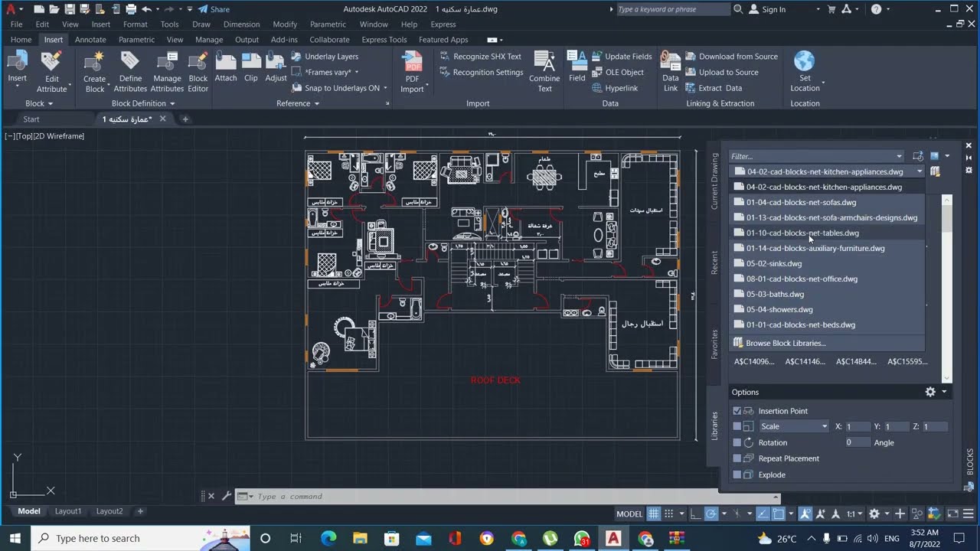Viewport: 980px width, 551px height.
Task: Enable the Rotation checkbox
Action: (737, 442)
